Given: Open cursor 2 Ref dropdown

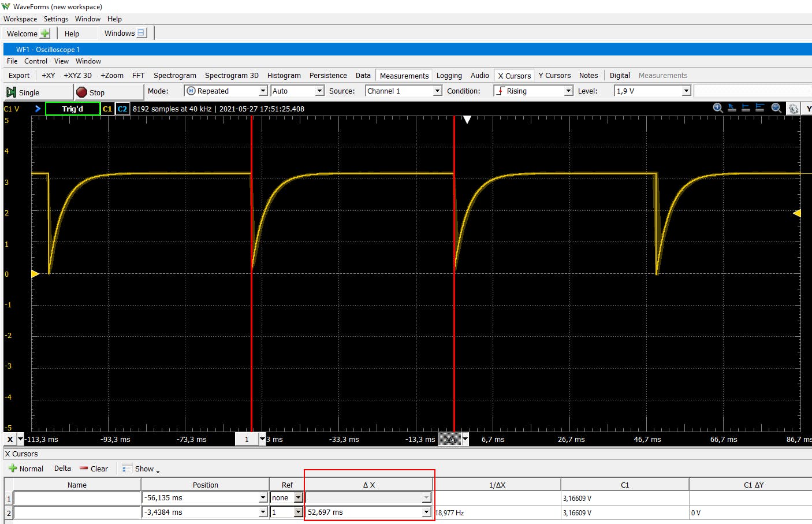Looking at the screenshot, I should click(x=298, y=512).
